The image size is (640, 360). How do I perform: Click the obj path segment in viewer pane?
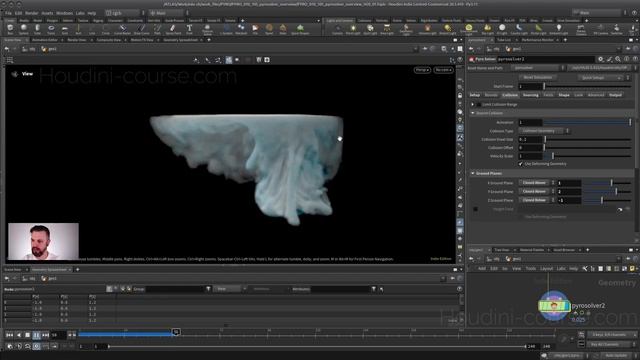coord(29,49)
